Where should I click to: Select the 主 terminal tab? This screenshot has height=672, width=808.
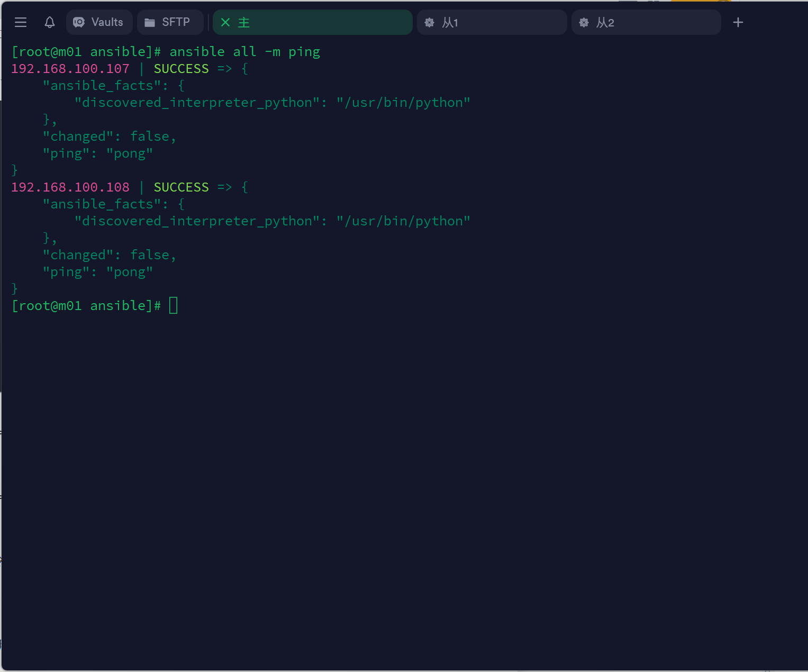(x=312, y=22)
